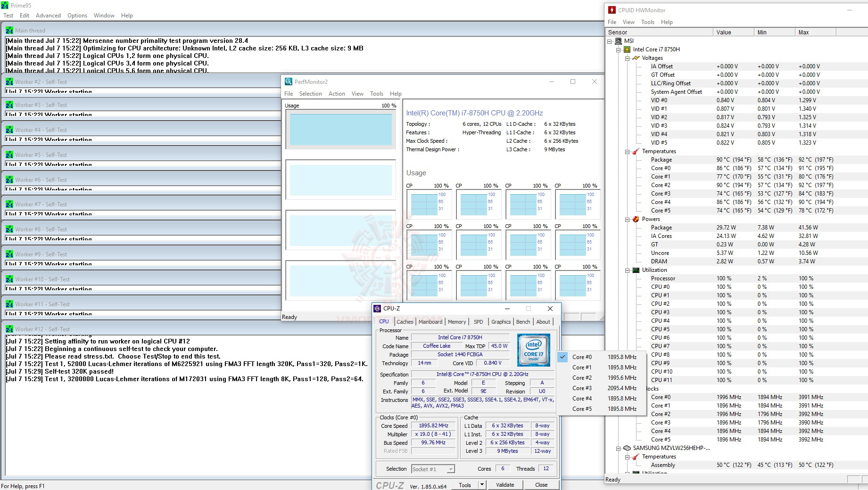Click the Worker #10 Self-Test window icon
The height and width of the screenshot is (490, 868).
[9, 279]
